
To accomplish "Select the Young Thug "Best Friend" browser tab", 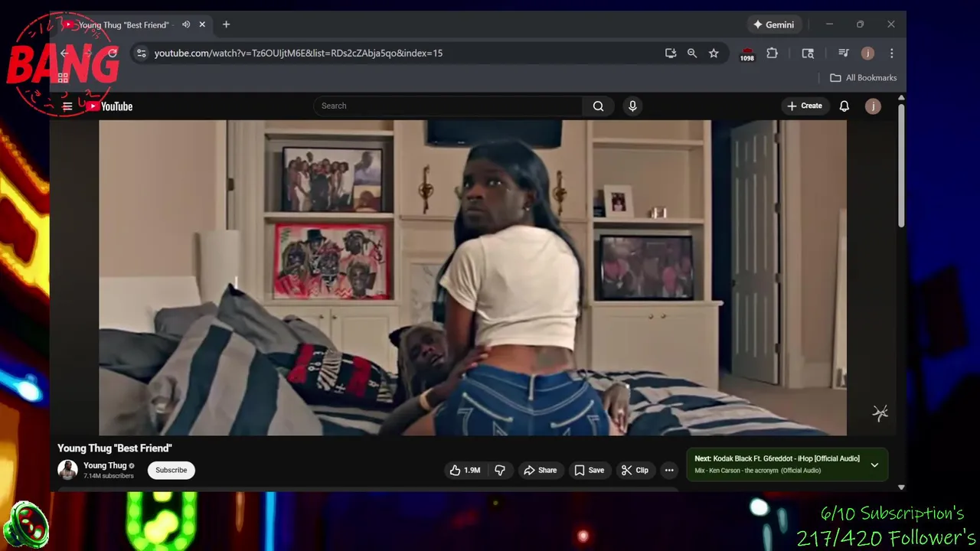I will click(132, 24).
